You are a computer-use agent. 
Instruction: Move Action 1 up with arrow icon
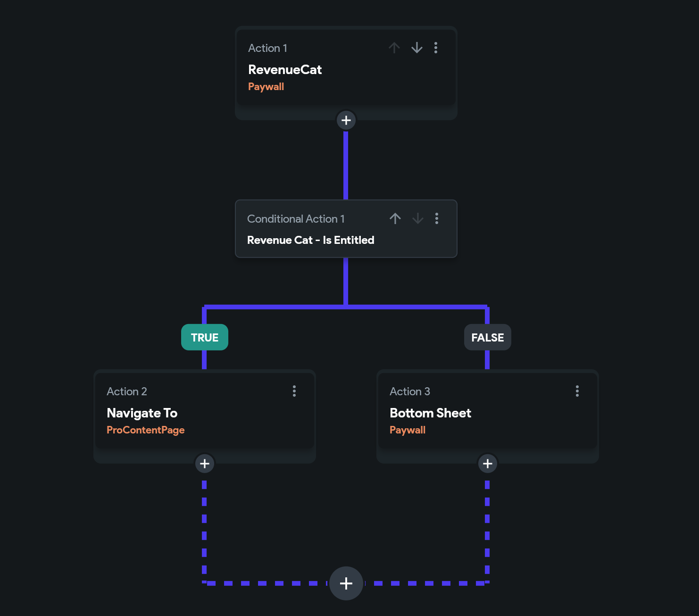(x=394, y=48)
